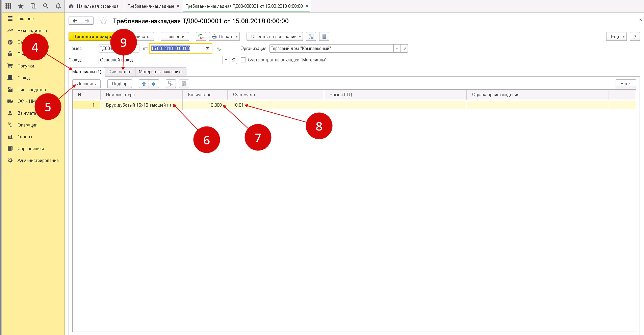Click the Организация input field
Image resolution: width=644 pixels, height=335 pixels.
pyautogui.click(x=332, y=49)
